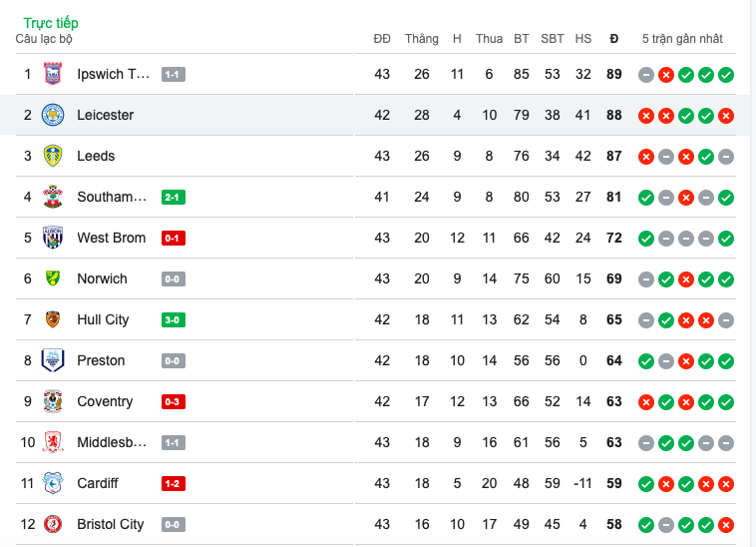This screenshot has height=547, width=756.
Task: Click the Norwich club crest
Action: (53, 278)
